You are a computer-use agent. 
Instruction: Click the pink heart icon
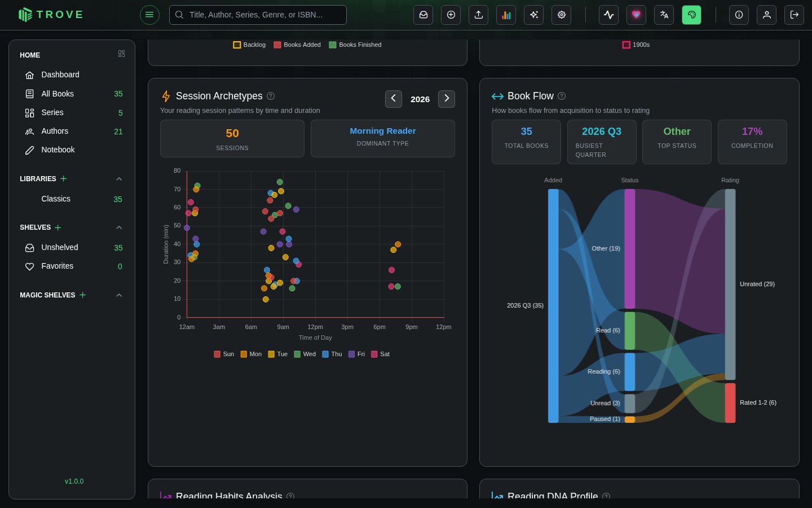[636, 15]
